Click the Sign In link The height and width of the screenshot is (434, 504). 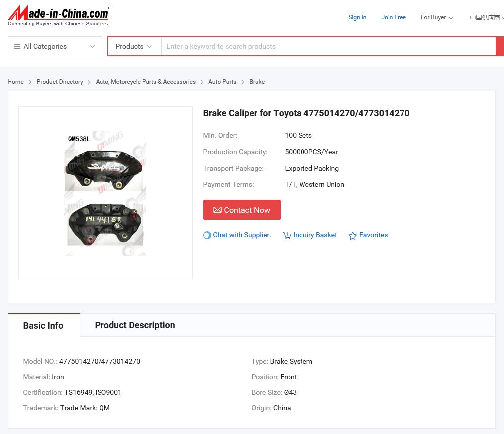pyautogui.click(x=357, y=17)
